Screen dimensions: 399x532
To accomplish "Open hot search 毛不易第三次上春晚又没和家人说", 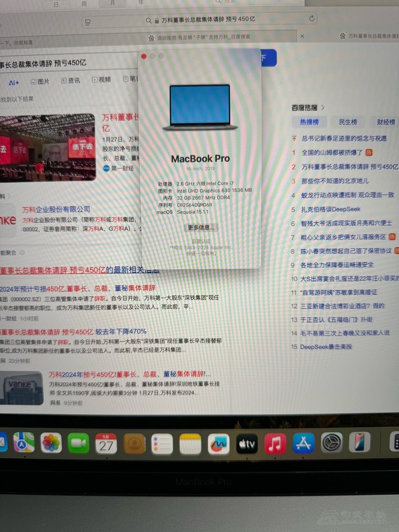I will pos(345,333).
